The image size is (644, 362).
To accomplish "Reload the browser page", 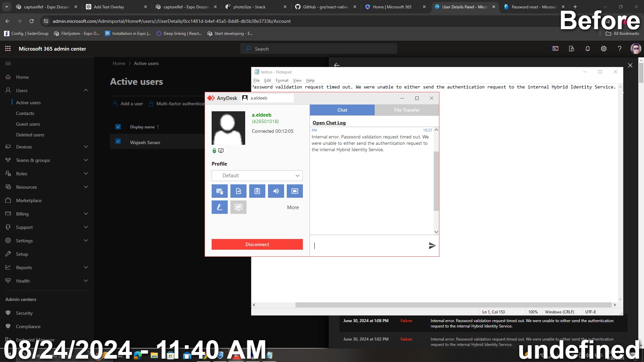I will pyautogui.click(x=32, y=21).
